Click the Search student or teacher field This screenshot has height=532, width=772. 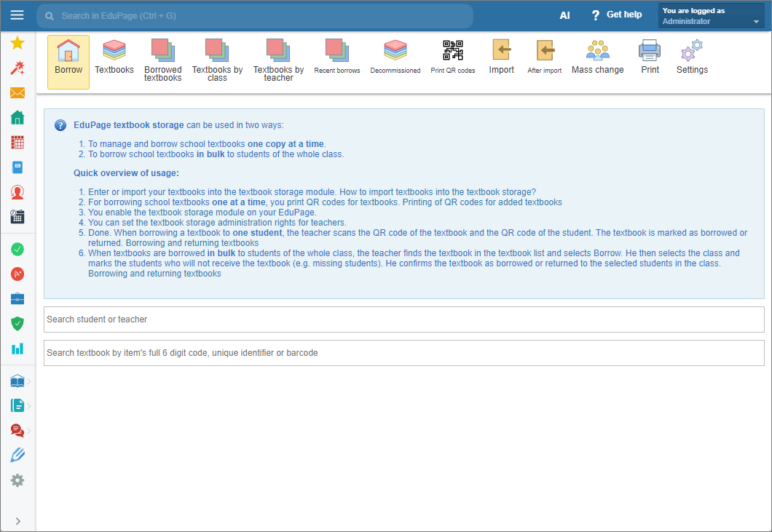(x=403, y=319)
